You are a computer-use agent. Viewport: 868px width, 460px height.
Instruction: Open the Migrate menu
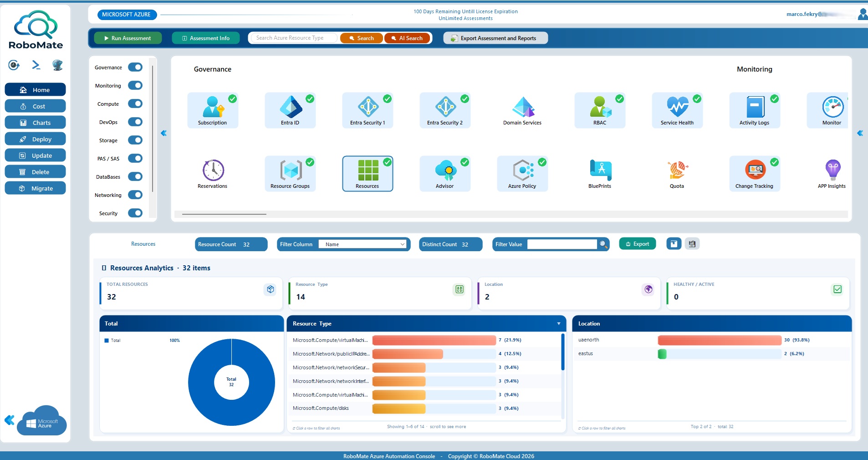(35, 188)
